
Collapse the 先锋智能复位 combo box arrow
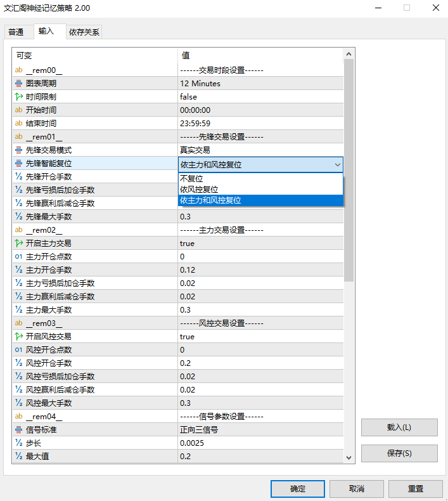(x=336, y=165)
